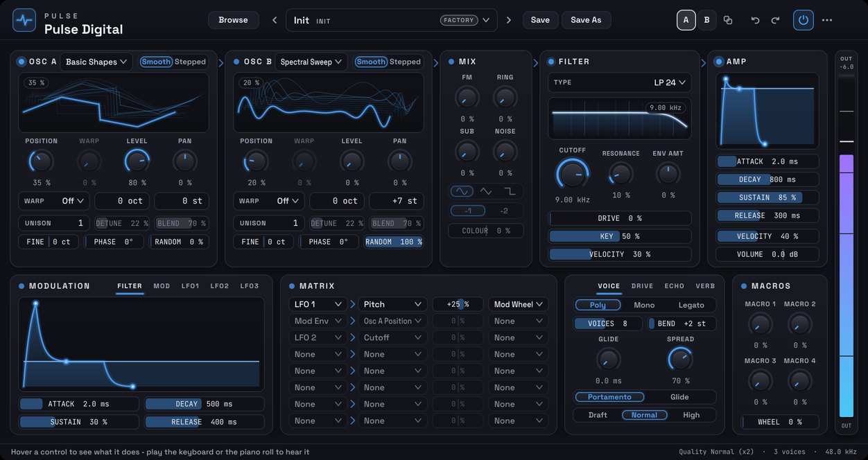
Task: Adjust the Amp Sustain 85 % slider
Action: click(x=767, y=197)
